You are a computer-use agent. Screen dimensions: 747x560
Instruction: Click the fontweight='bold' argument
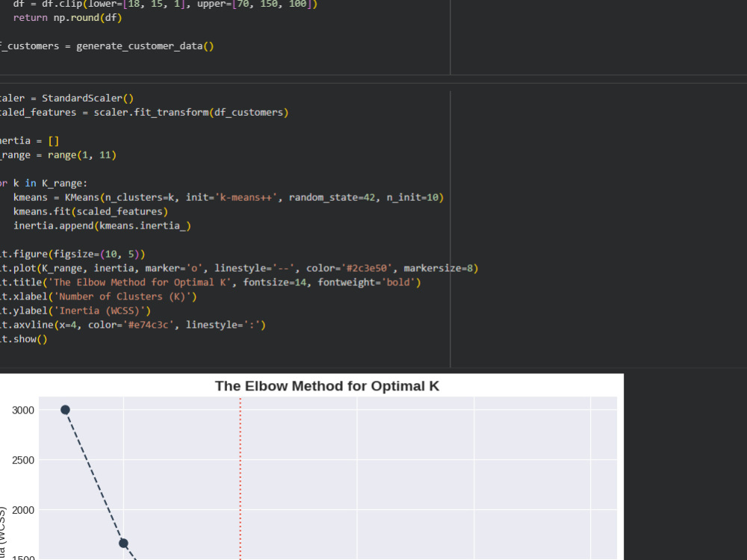366,282
